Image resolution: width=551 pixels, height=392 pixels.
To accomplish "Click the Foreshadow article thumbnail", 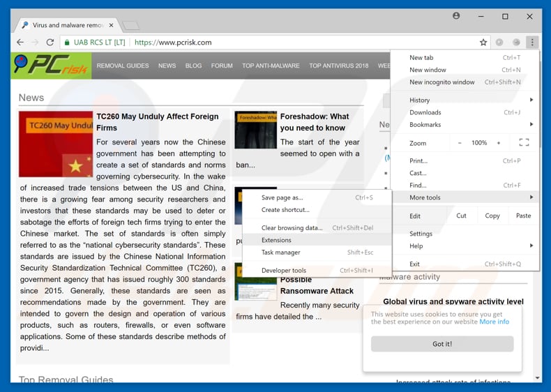I will [256, 130].
